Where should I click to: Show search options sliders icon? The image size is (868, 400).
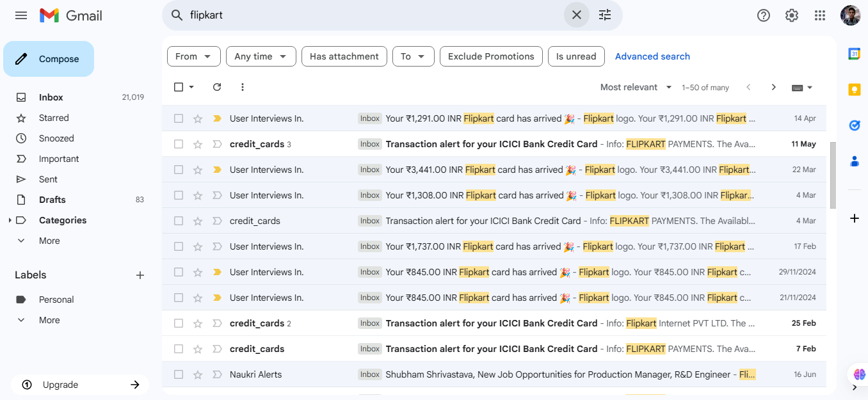(605, 15)
